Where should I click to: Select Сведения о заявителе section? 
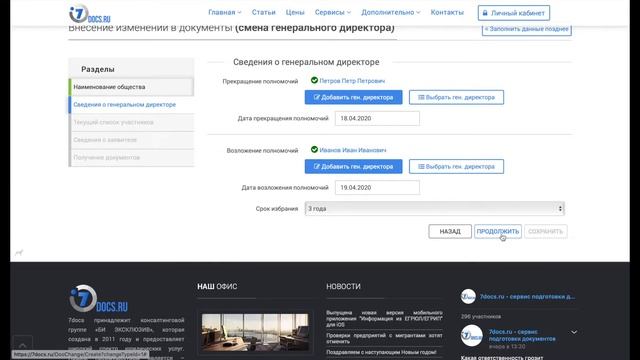point(131,140)
